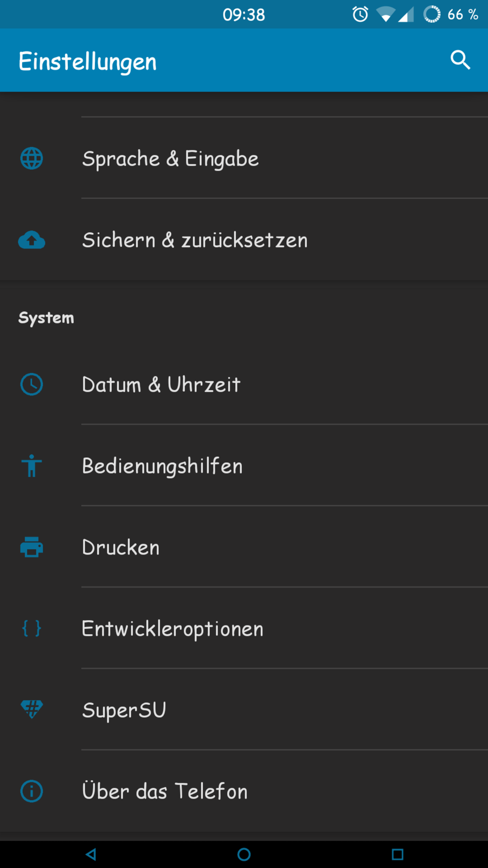This screenshot has height=868, width=488.
Task: Select Bedienungshilfen entry
Action: pos(162,466)
